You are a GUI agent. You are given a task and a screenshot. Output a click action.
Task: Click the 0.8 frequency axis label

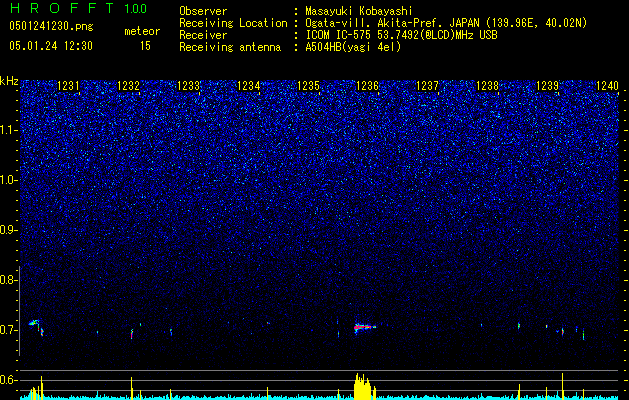coord(8,280)
